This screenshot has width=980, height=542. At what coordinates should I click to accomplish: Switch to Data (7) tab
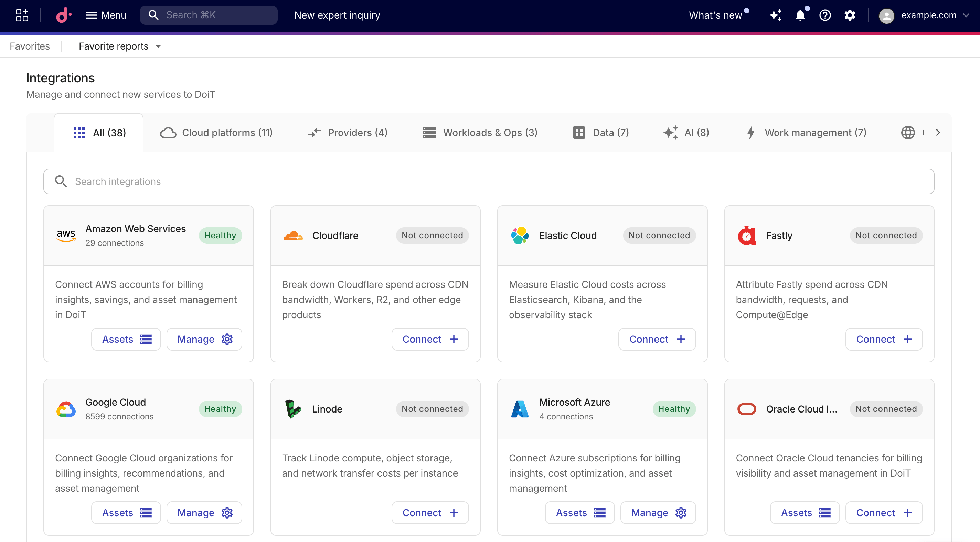601,133
